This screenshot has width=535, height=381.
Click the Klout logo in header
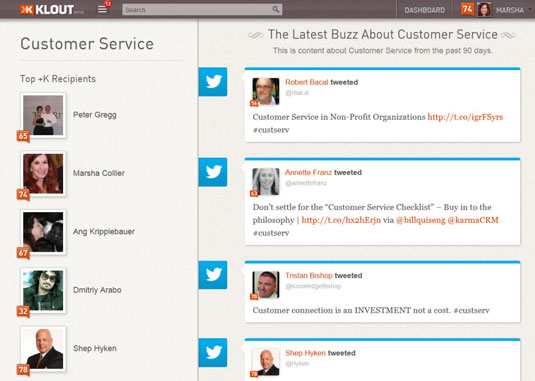[52, 10]
